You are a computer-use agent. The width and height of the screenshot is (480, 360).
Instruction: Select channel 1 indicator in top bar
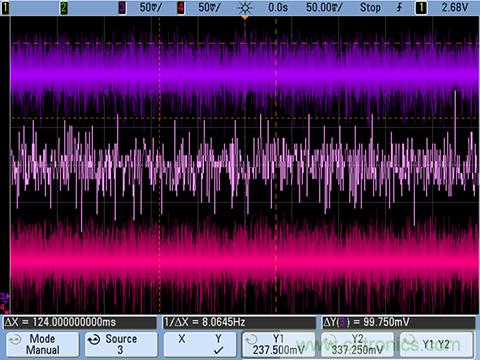pos(5,7)
